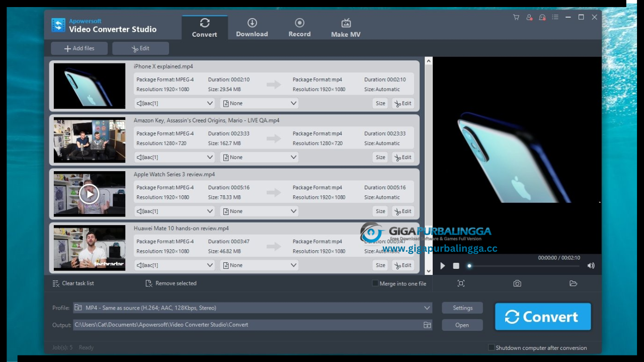644x362 pixels.
Task: Click Size button for Amazon Key video
Action: pos(380,157)
